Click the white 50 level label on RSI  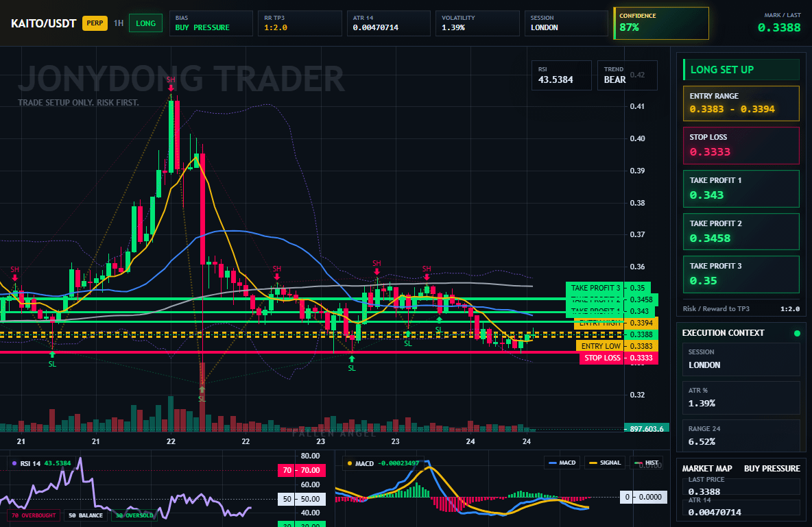click(x=302, y=499)
